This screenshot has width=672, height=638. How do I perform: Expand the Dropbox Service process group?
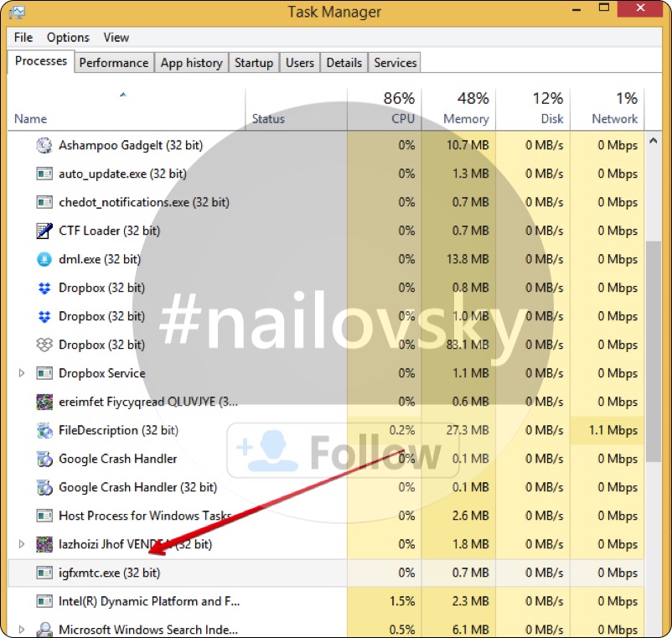tap(22, 373)
